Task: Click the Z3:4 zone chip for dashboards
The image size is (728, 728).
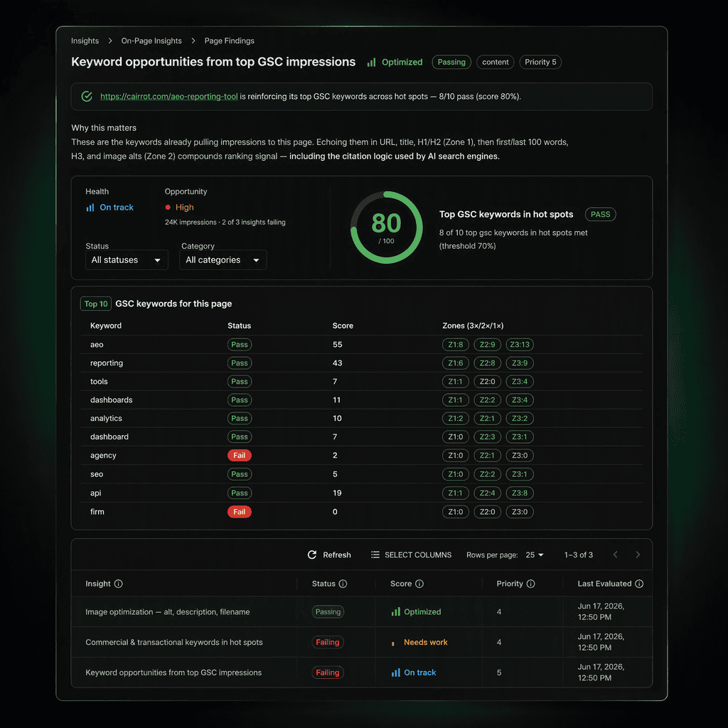Action: coord(520,400)
